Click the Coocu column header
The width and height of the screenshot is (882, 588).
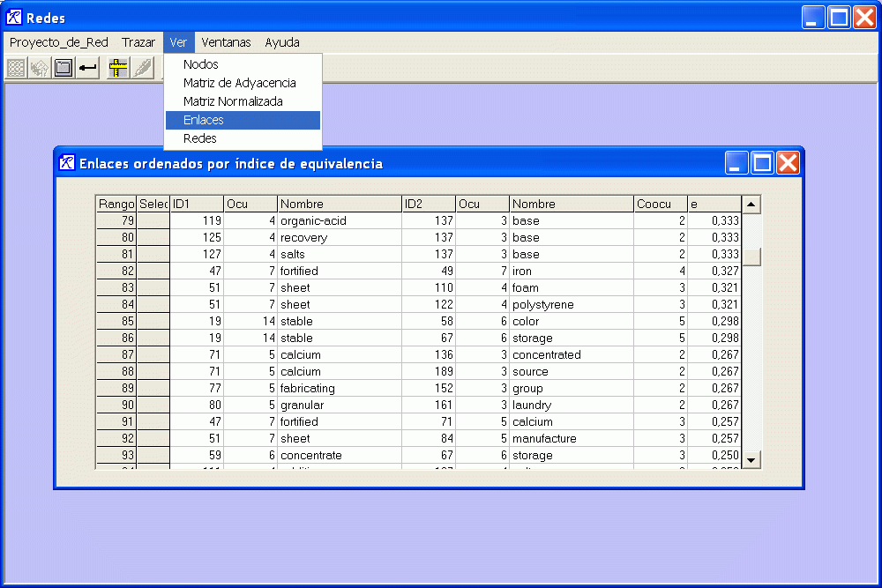(660, 204)
